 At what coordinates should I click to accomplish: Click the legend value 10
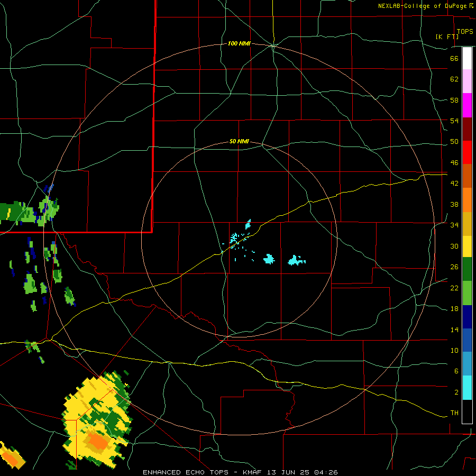tap(454, 351)
